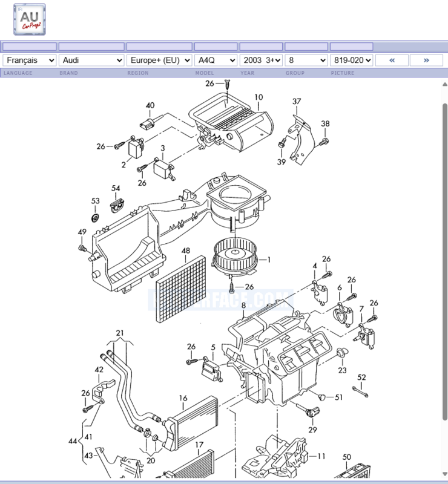Open the Language dropdown set to Français
The height and width of the screenshot is (484, 448).
coord(30,60)
